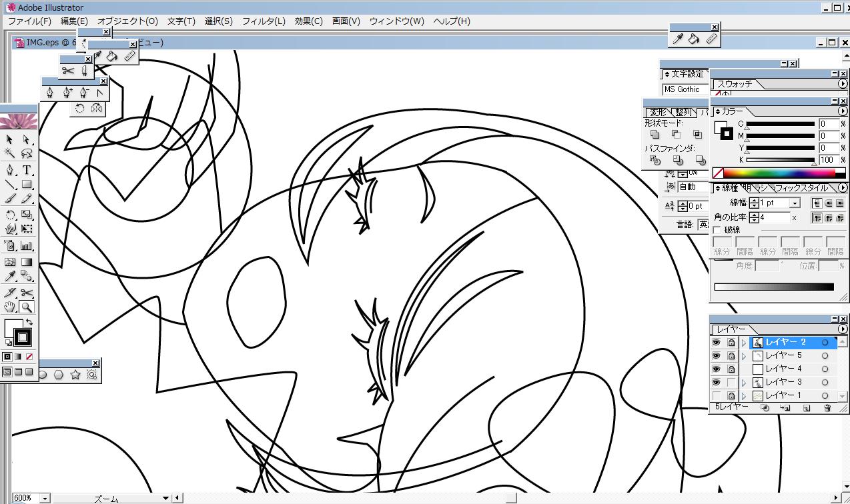The height and width of the screenshot is (504, 850).
Task: Select the Type tool
Action: pos(27,170)
